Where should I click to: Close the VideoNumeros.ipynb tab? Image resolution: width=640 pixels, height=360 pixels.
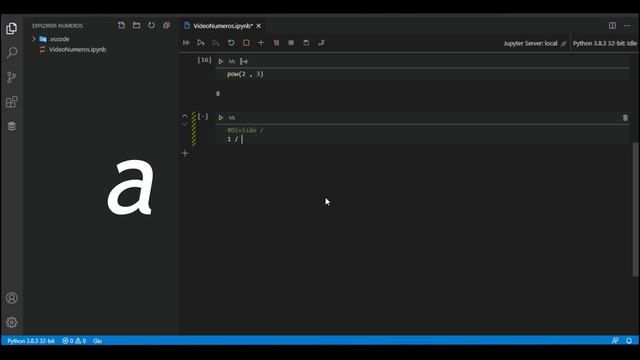coord(259,26)
